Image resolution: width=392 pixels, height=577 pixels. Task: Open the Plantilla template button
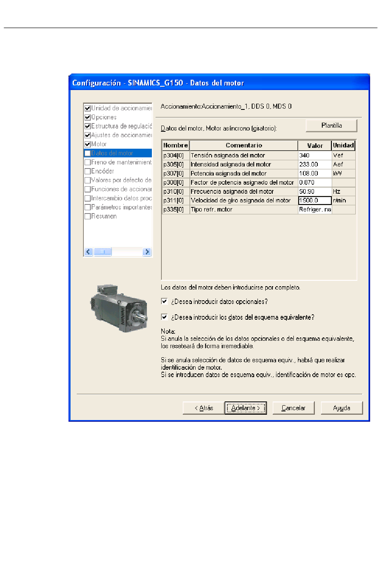click(331, 126)
